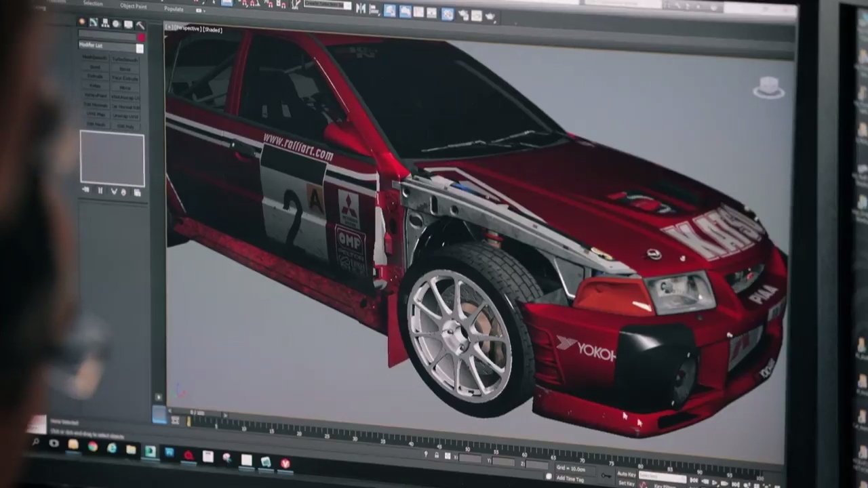Click the object color swatch
Viewport: 868px width, 488px height.
pyautogui.click(x=141, y=37)
